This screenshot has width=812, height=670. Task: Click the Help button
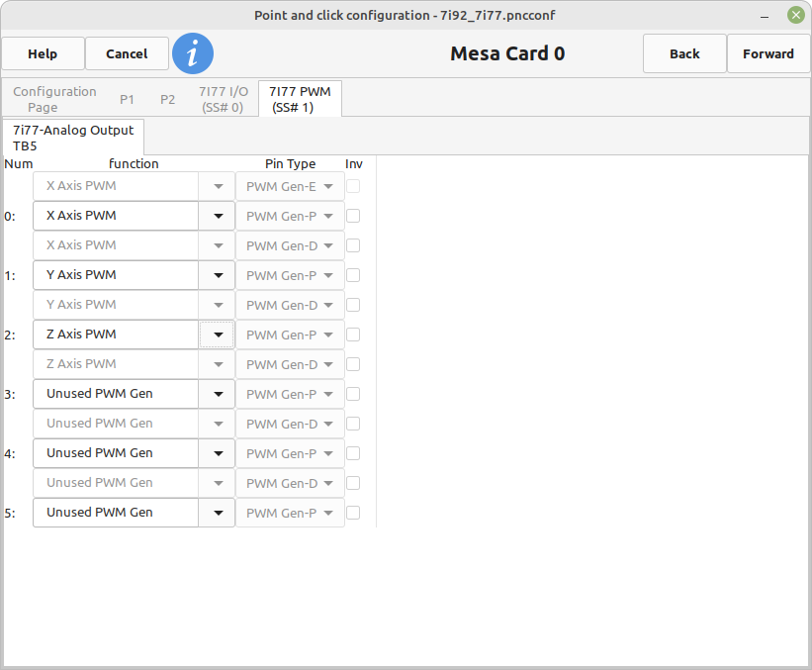[x=43, y=53]
